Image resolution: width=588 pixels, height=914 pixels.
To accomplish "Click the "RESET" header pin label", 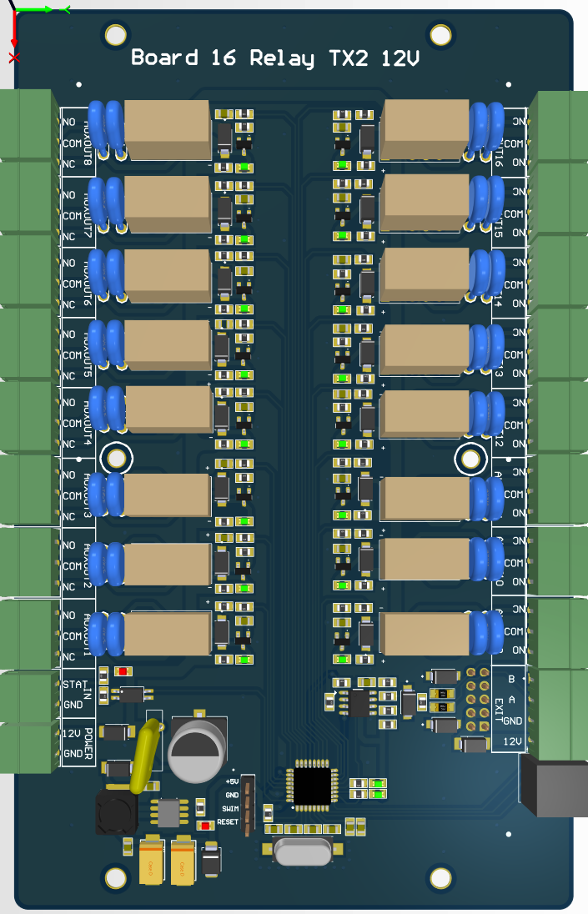I will (228, 822).
